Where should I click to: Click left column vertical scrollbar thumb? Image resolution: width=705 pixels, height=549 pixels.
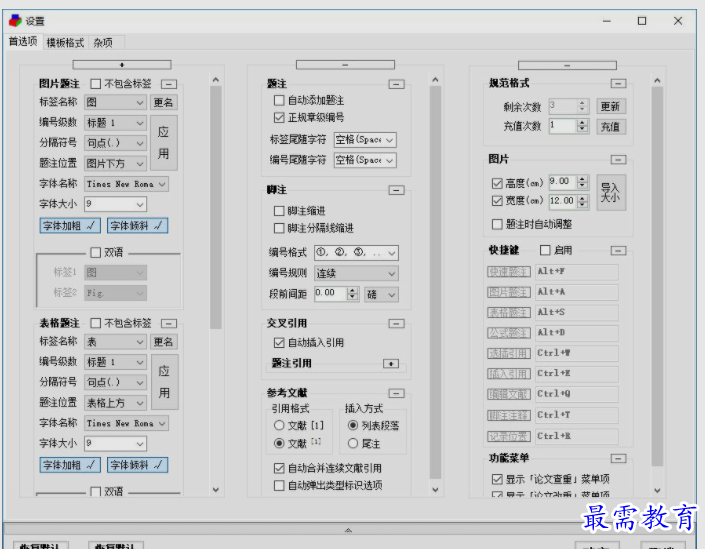[x=216, y=207]
